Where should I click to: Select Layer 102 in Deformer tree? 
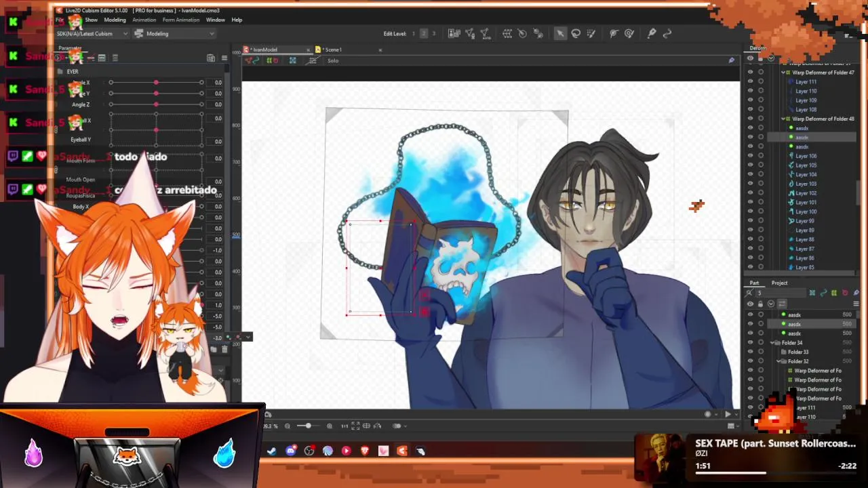tap(806, 193)
